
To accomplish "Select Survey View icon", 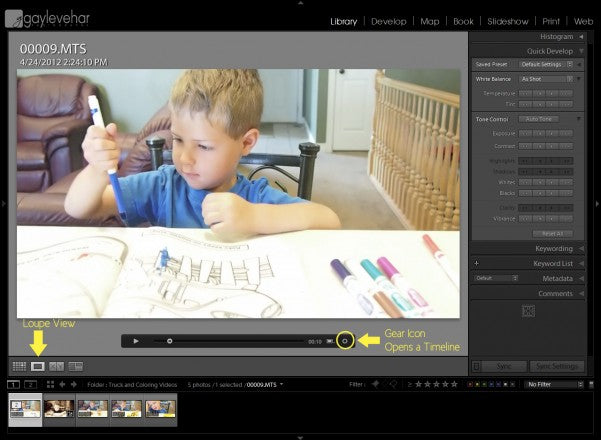I will [x=76, y=367].
